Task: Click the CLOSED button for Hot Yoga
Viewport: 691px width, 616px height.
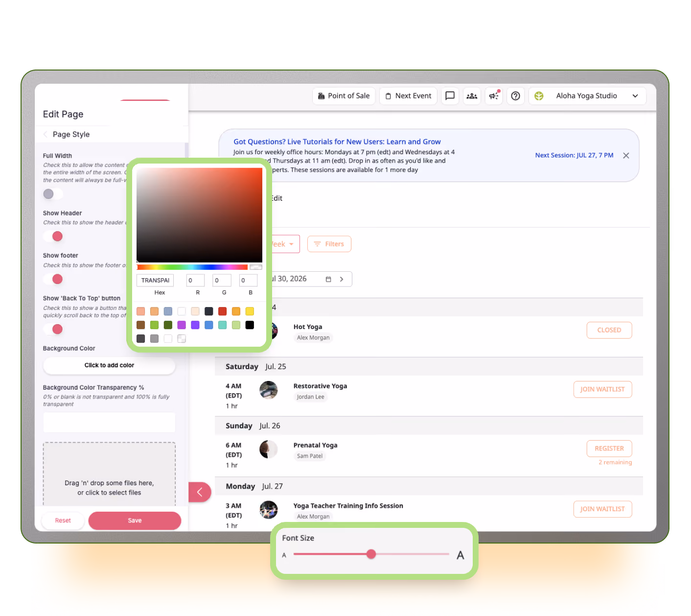Action: click(609, 330)
